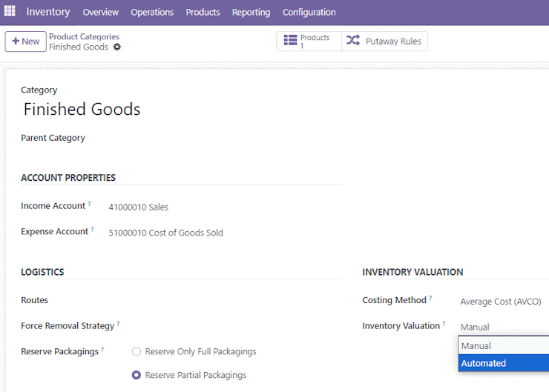Image resolution: width=549 pixels, height=392 pixels.
Task: Click the New button
Action: pyautogui.click(x=25, y=41)
